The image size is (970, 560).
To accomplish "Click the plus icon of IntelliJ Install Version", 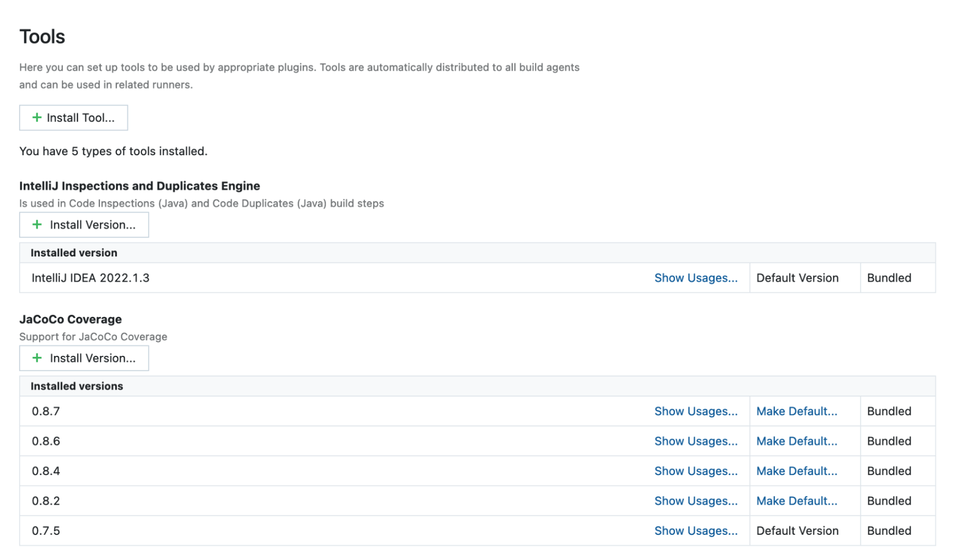I will 37,224.
